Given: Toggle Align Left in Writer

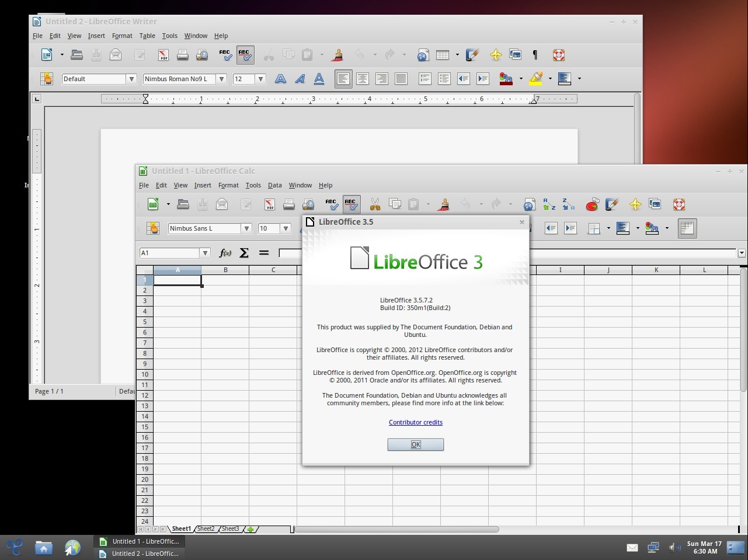Looking at the screenshot, I should 343,79.
